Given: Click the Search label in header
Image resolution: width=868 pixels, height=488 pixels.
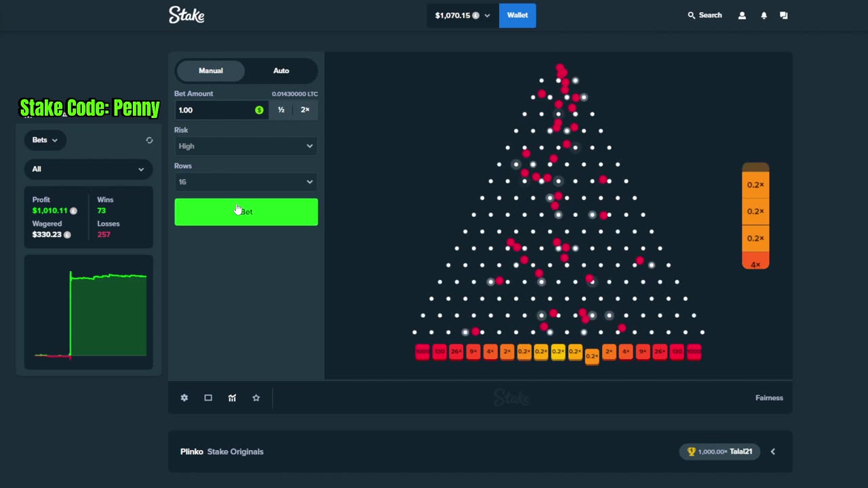Looking at the screenshot, I should (710, 15).
